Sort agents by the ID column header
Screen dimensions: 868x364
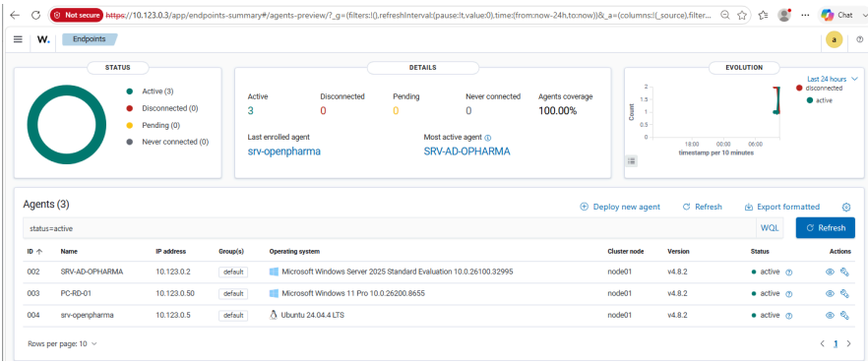coord(34,251)
